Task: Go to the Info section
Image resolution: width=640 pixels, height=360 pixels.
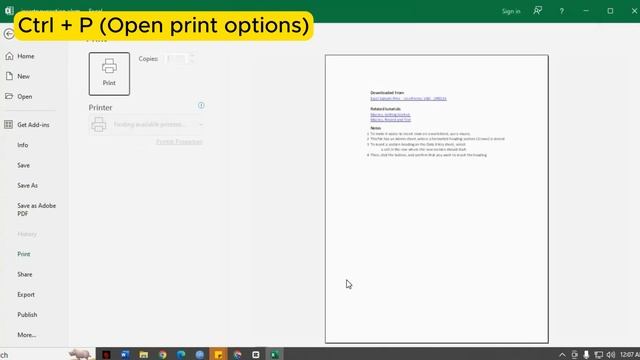Action: [x=22, y=145]
